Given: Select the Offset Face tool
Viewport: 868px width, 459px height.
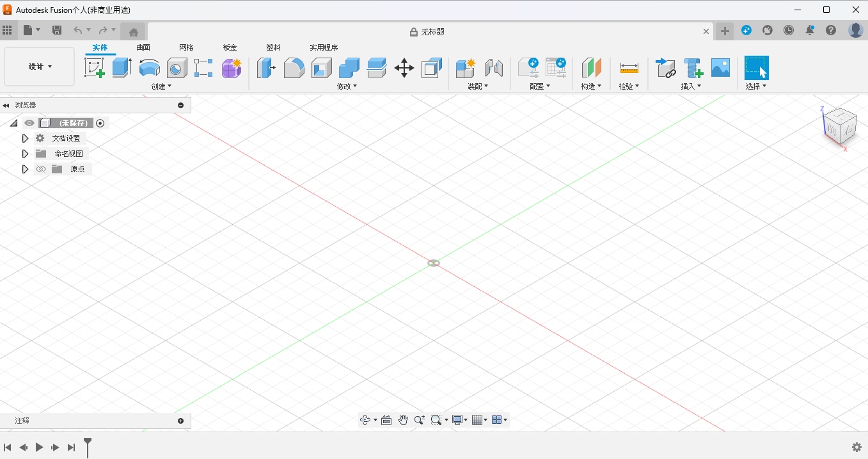Looking at the screenshot, I should [377, 68].
